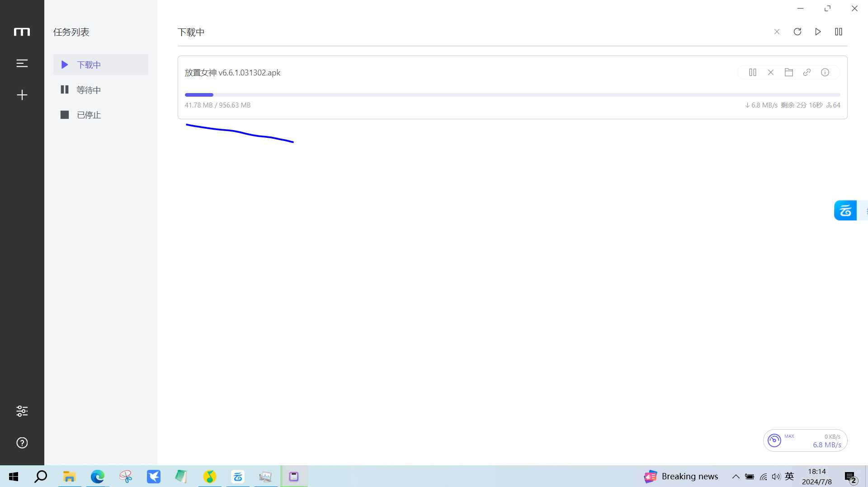Image resolution: width=868 pixels, height=487 pixels.
Task: Resume all tasks with play icon
Action: click(x=818, y=32)
